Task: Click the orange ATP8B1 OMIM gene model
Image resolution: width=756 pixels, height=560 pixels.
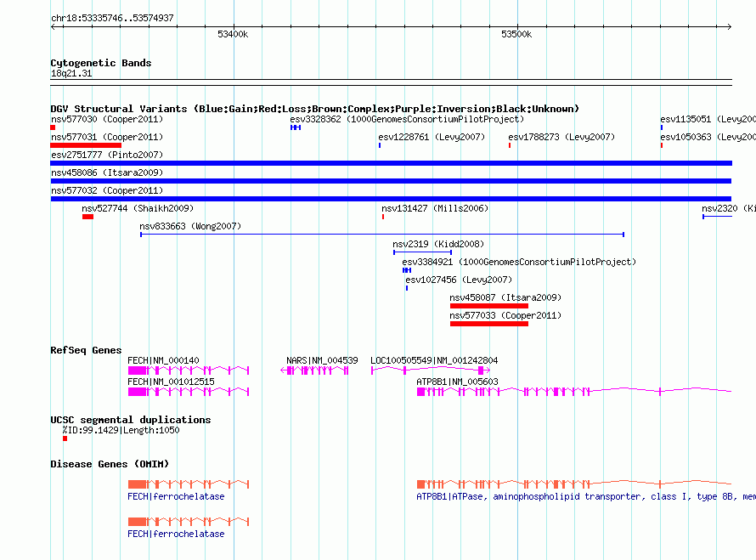Action: 574,484
